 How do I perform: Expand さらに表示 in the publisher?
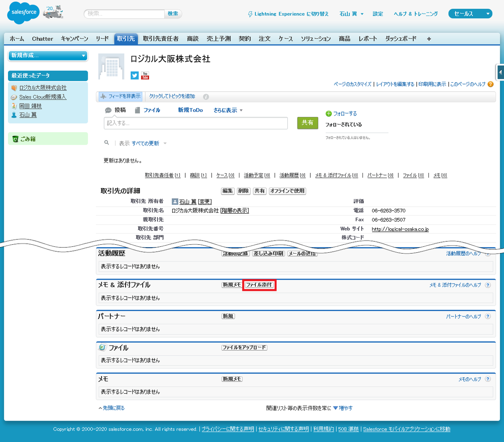coord(228,110)
